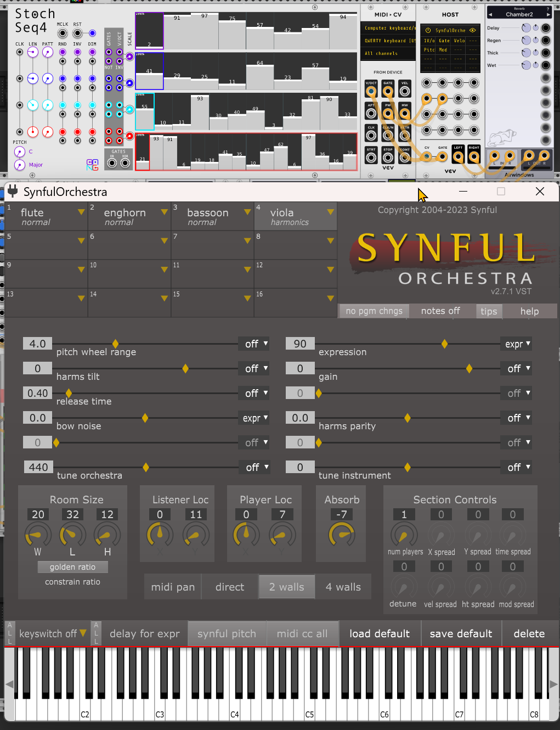Open the bow noise controller dropdown
560x730 pixels.
point(255,418)
